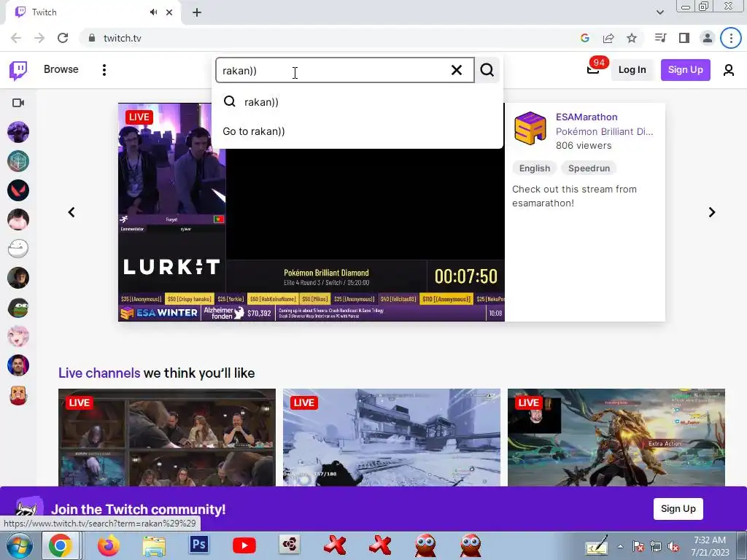Open the Browse page
The image size is (747, 560).
pyautogui.click(x=61, y=69)
